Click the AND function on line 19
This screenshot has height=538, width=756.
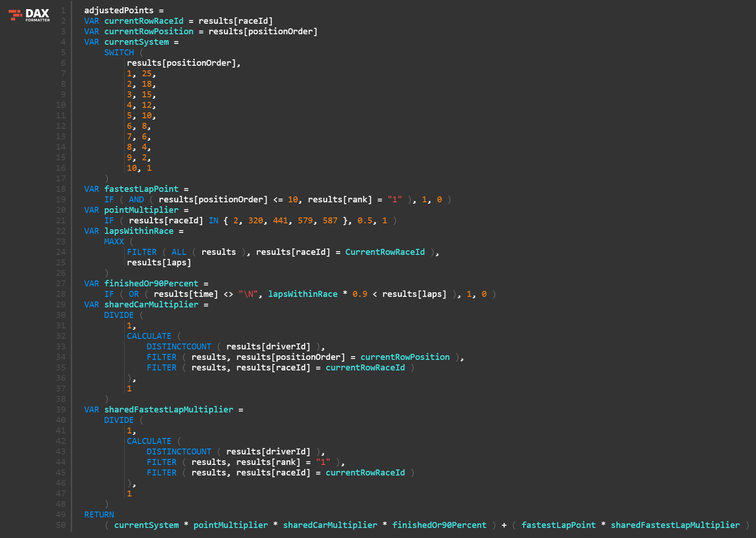click(136, 200)
